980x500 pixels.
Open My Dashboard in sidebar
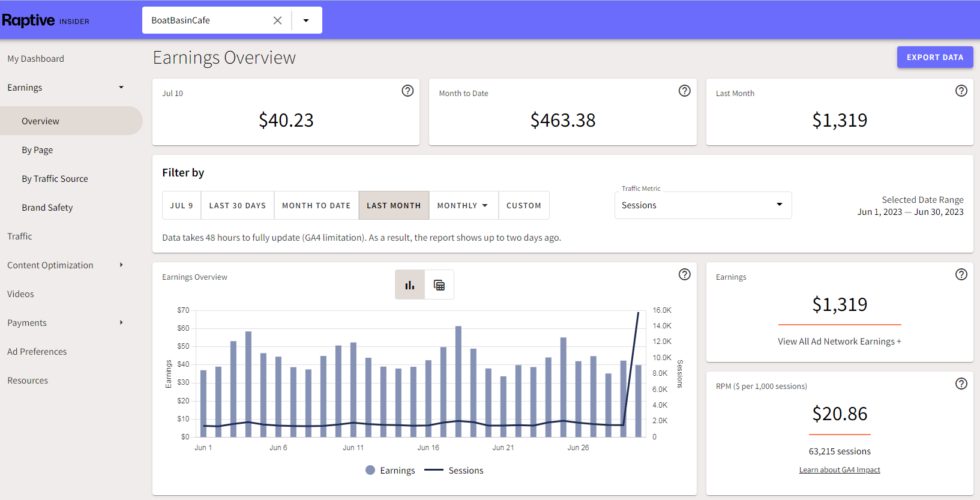click(x=35, y=59)
